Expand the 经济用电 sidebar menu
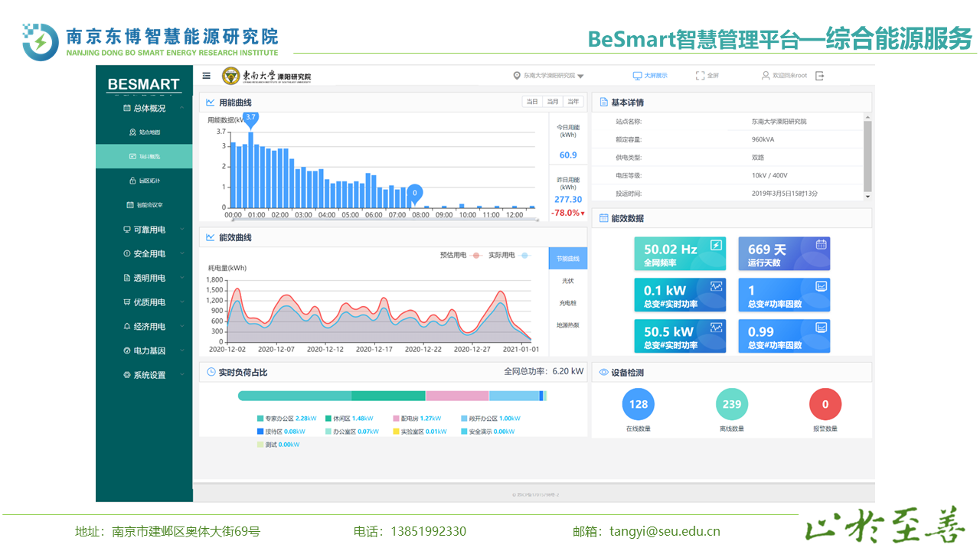Screen dimensions: 980x551 click(144, 326)
